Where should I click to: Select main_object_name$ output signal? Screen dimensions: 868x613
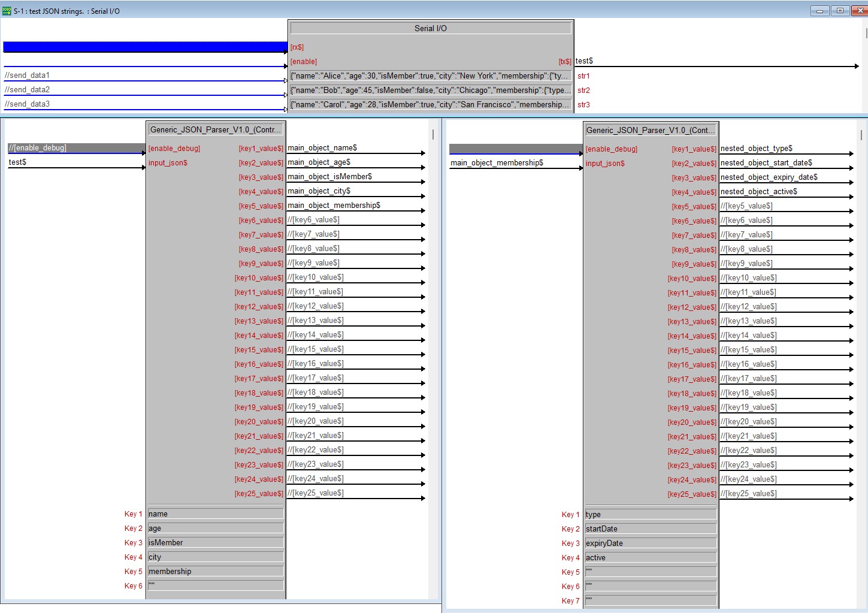[x=322, y=148]
